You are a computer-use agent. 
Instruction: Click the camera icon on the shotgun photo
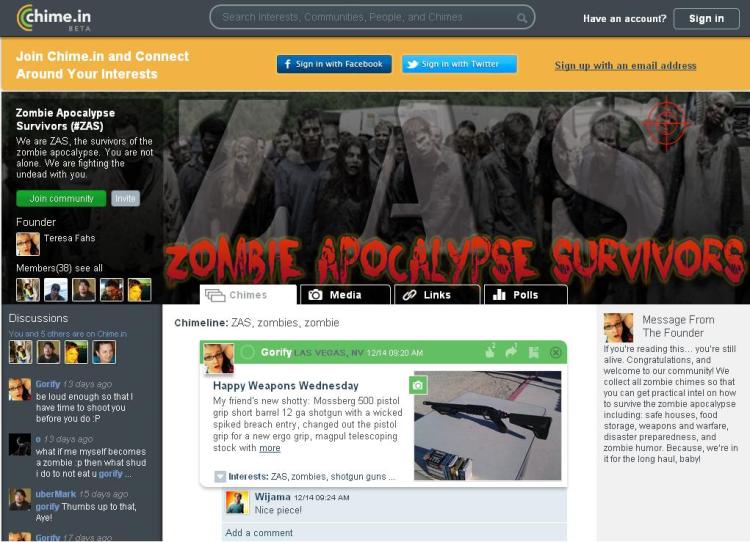click(x=419, y=385)
